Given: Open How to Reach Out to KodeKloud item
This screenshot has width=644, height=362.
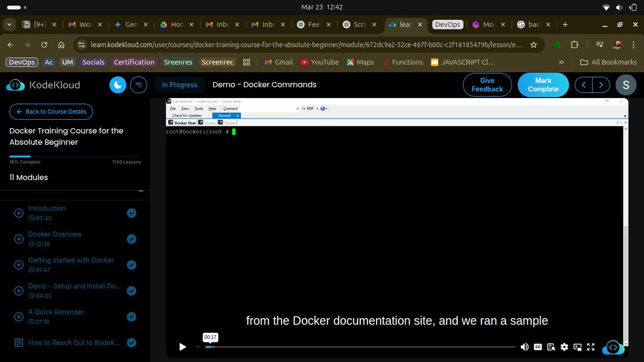Looking at the screenshot, I should point(74,342).
